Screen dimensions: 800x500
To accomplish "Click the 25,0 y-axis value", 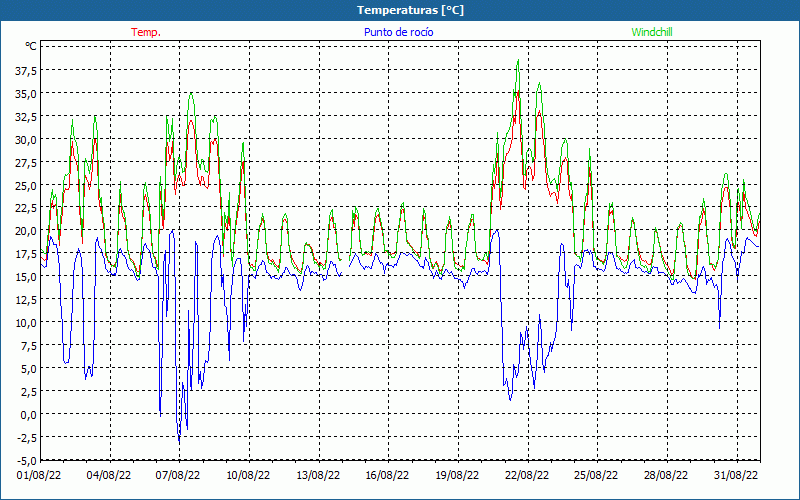I will (26, 185).
